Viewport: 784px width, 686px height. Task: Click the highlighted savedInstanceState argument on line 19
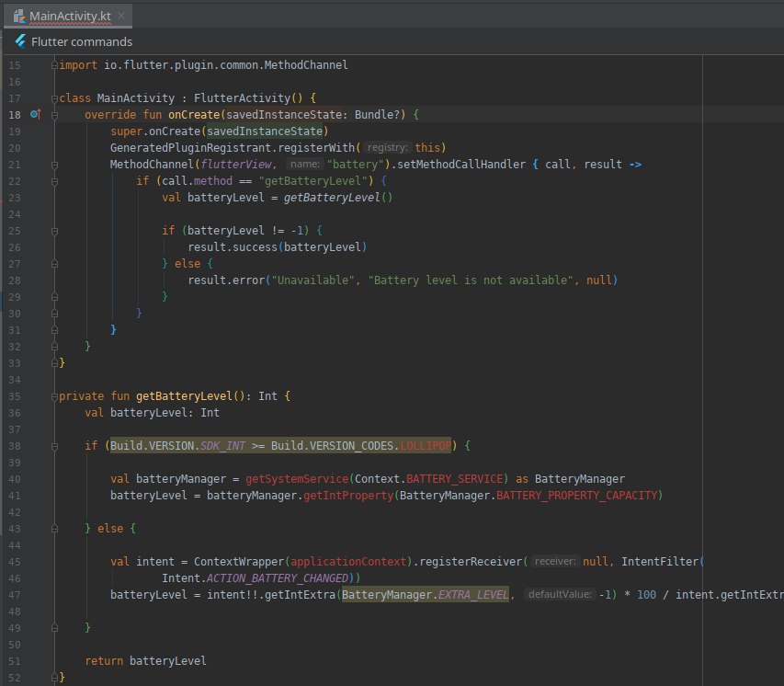click(x=265, y=131)
